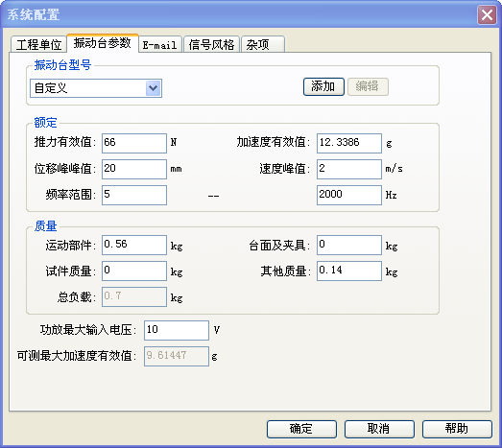Viewport: 502px width, 448px height.
Task: Open the E-mail tab
Action: click(160, 44)
